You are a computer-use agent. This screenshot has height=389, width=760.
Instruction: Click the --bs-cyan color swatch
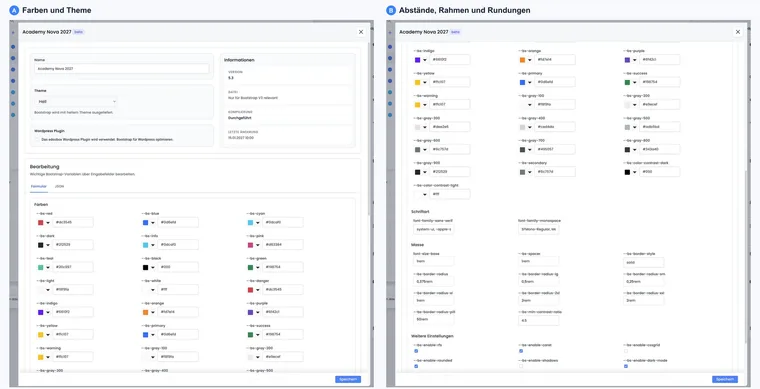pyautogui.click(x=251, y=222)
